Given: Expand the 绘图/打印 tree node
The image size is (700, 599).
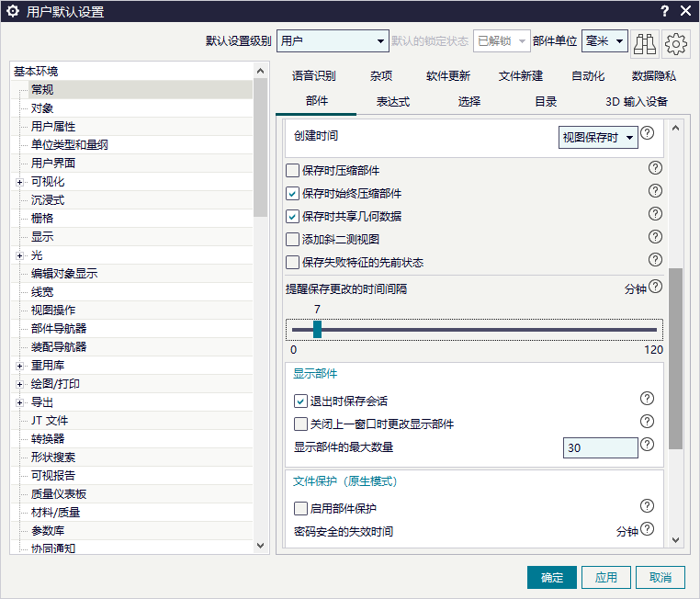Looking at the screenshot, I should point(19,384).
